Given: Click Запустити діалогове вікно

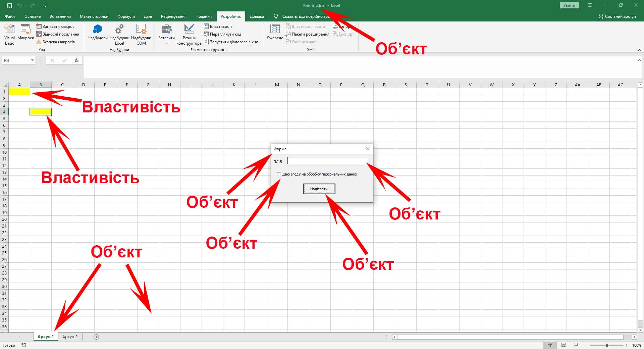Looking at the screenshot, I should click(x=231, y=42).
